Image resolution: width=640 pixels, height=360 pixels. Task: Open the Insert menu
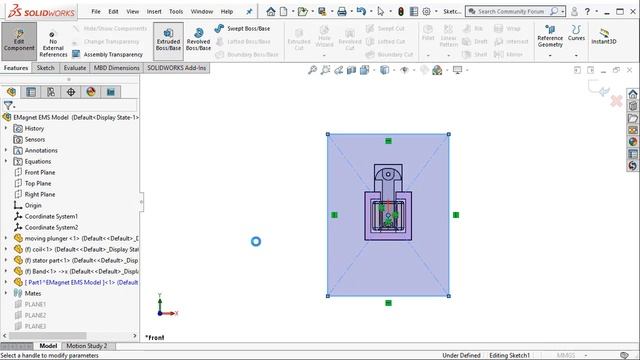(154, 11)
